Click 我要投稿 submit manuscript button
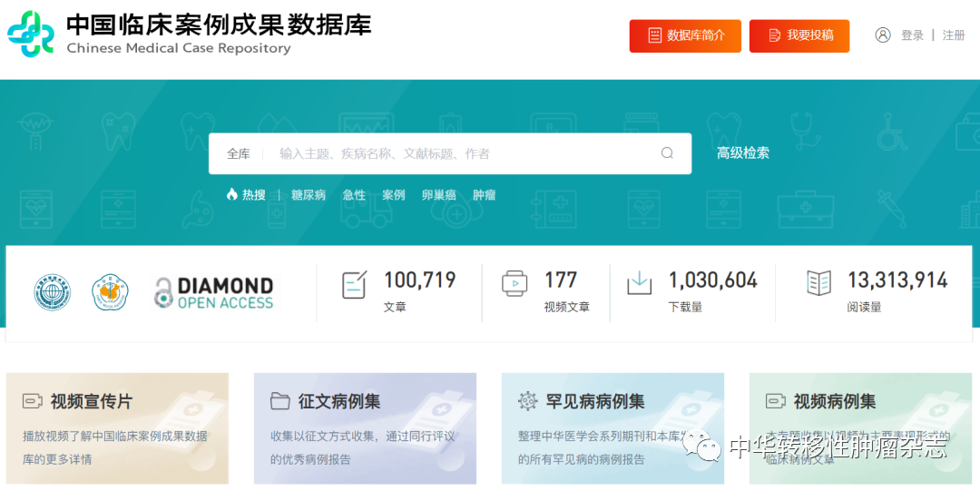Screen dimensions: 980x491 [799, 35]
